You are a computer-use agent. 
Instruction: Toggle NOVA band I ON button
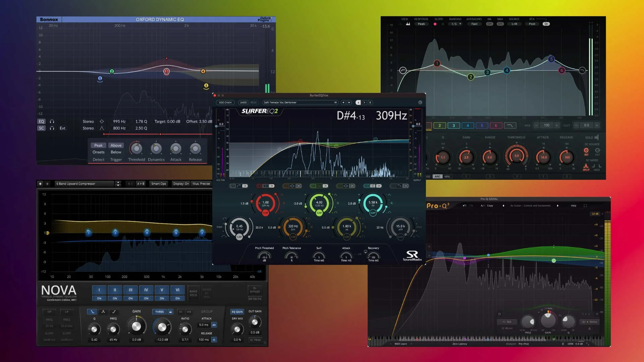[99, 298]
